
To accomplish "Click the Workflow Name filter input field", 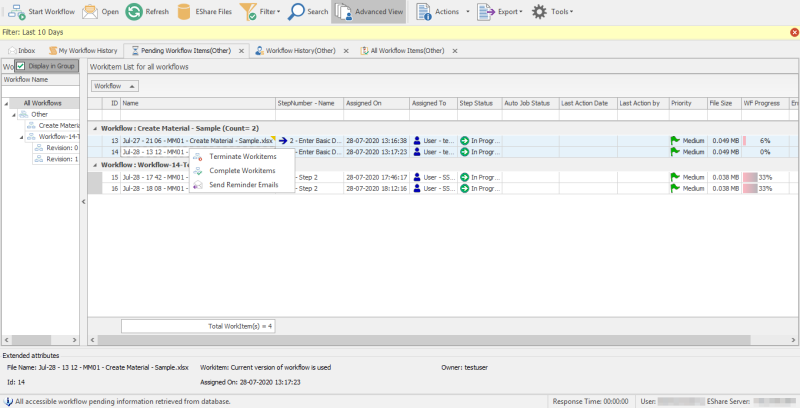I will [40, 91].
